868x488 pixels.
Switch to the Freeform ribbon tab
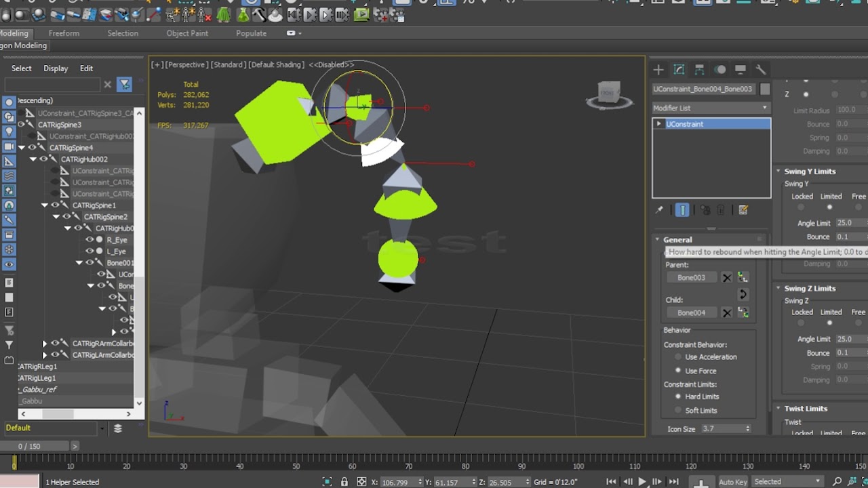(x=64, y=33)
